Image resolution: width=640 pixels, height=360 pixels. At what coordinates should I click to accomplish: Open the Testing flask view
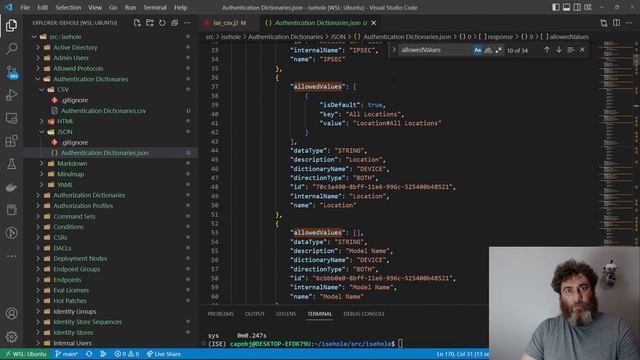click(11, 164)
